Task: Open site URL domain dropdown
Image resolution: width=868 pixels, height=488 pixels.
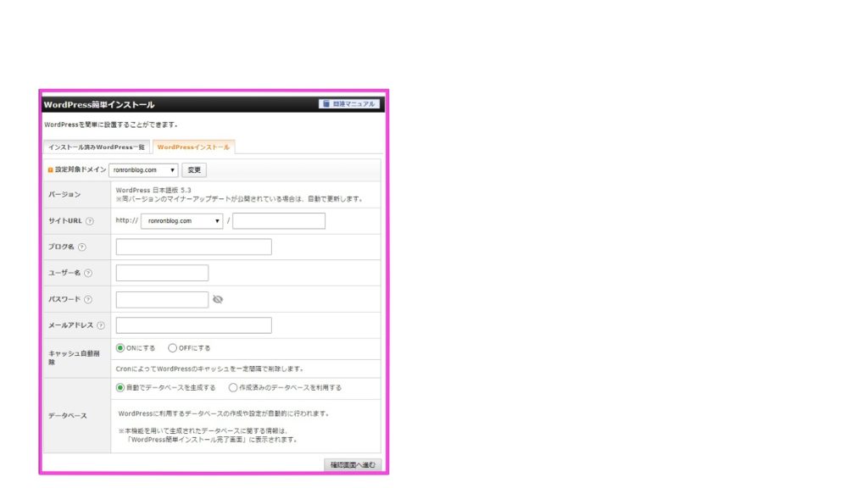Action: pyautogui.click(x=181, y=221)
